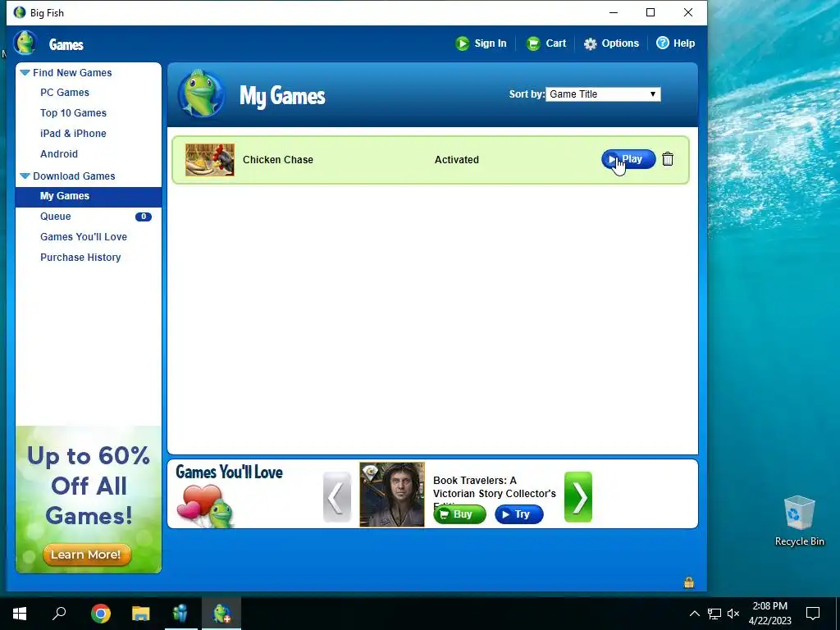Viewport: 840px width, 630px height.
Task: Click Book Travelers game thumbnail
Action: pyautogui.click(x=392, y=495)
